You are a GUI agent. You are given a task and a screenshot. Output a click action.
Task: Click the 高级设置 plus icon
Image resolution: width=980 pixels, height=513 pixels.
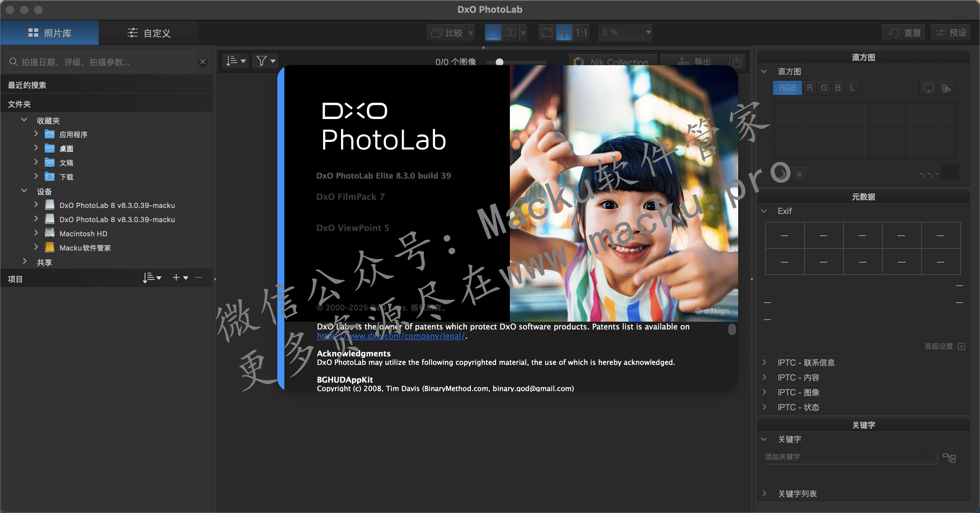pos(961,346)
